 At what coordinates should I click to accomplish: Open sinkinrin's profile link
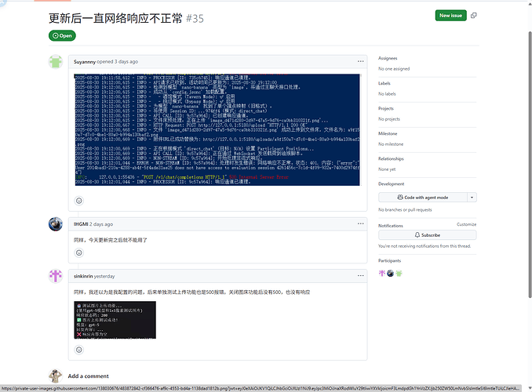83,276
